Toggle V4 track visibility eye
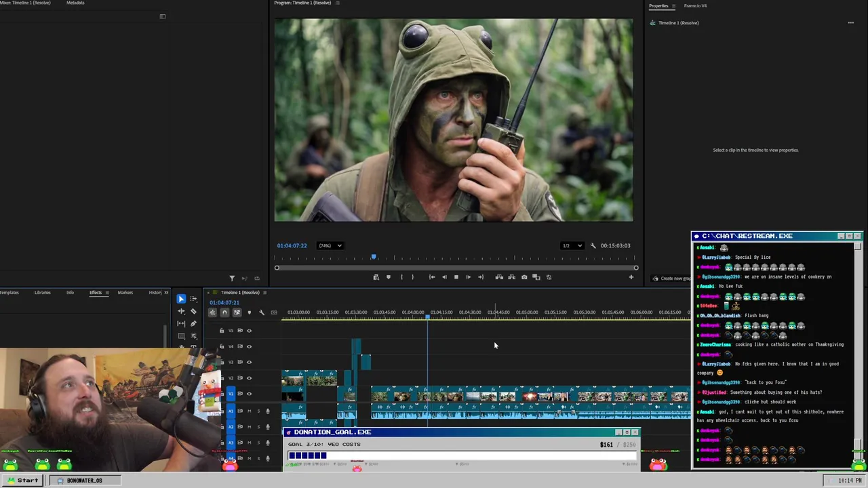 coord(249,346)
